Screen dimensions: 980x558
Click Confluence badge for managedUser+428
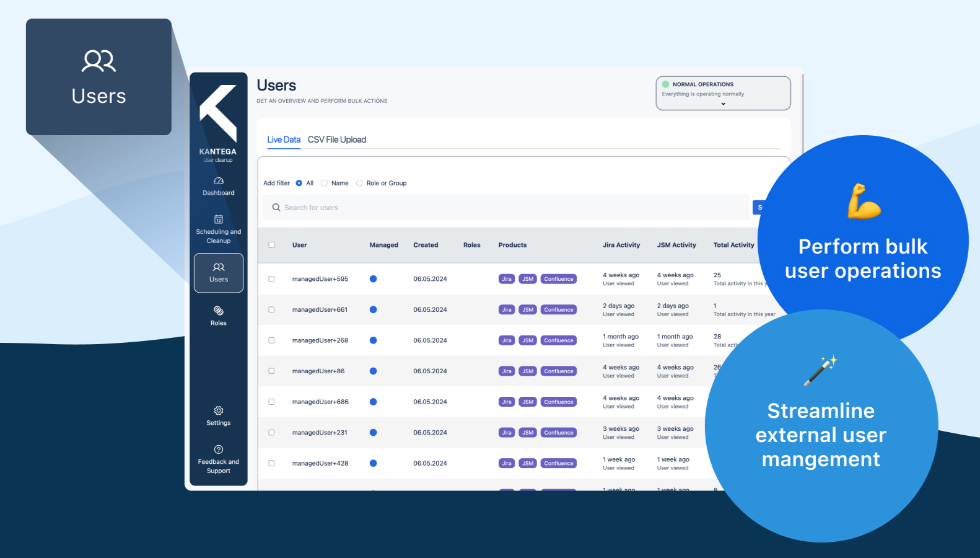(559, 463)
